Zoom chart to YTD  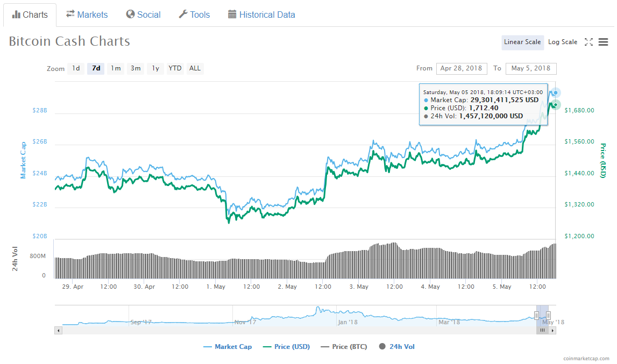tap(175, 68)
